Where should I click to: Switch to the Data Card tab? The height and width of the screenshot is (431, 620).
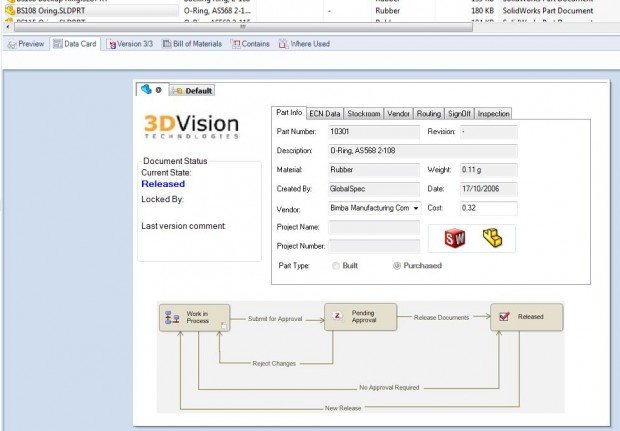pyautogui.click(x=75, y=44)
